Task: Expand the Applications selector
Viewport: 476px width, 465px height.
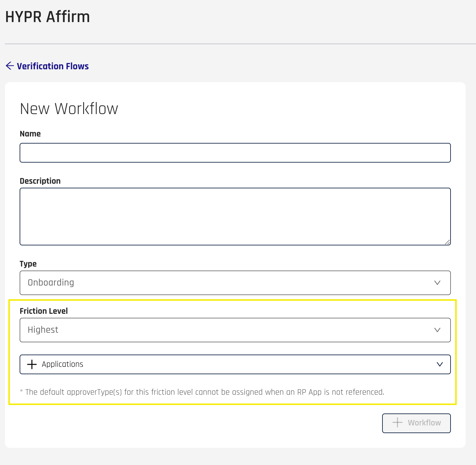Action: point(235,364)
